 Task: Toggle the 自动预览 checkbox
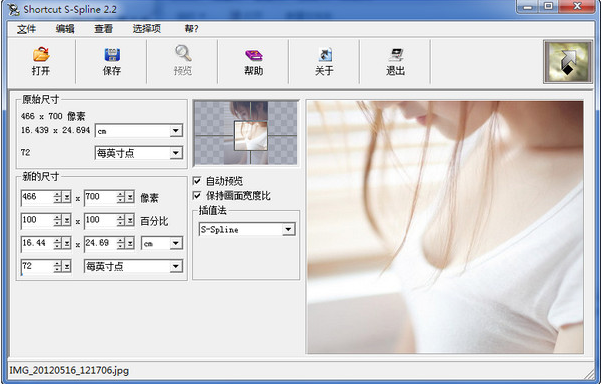click(197, 181)
